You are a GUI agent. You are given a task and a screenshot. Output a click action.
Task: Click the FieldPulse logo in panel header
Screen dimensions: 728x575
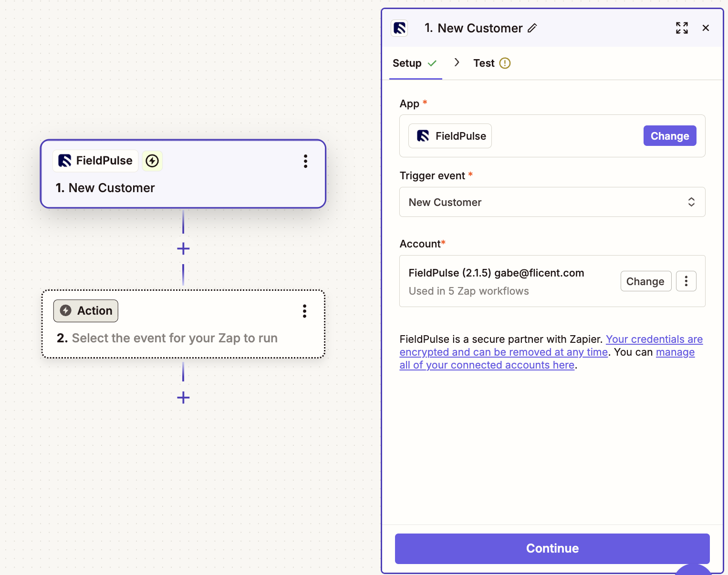(399, 28)
